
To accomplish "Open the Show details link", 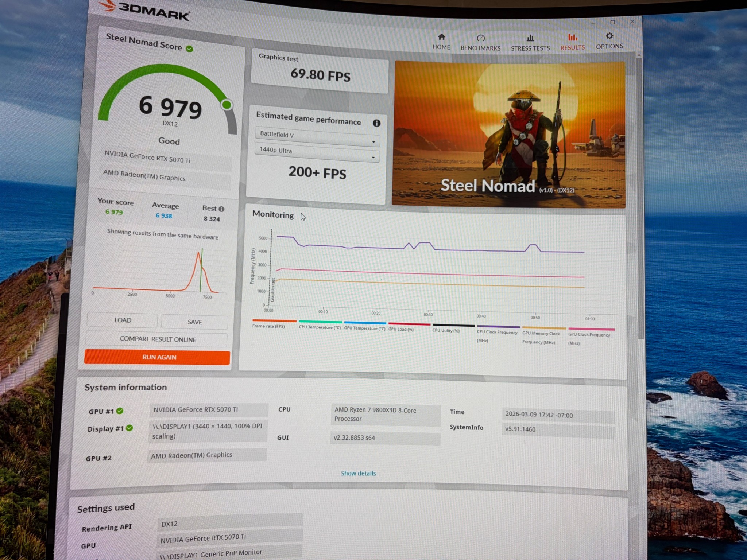I will tap(358, 473).
